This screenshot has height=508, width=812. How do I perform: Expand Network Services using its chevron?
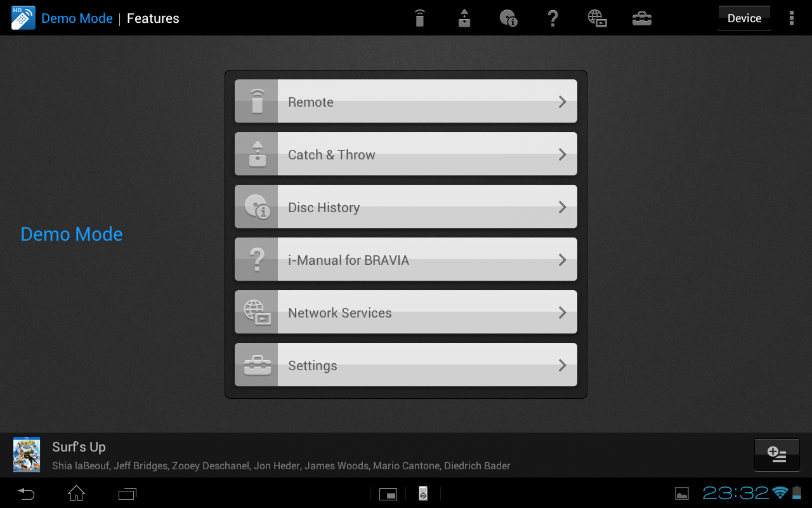tap(562, 312)
